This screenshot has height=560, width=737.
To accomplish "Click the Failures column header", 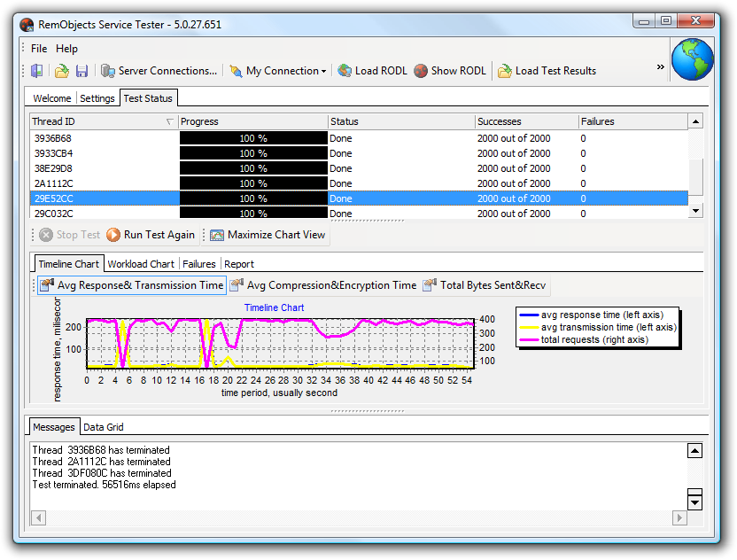I will pos(632,121).
